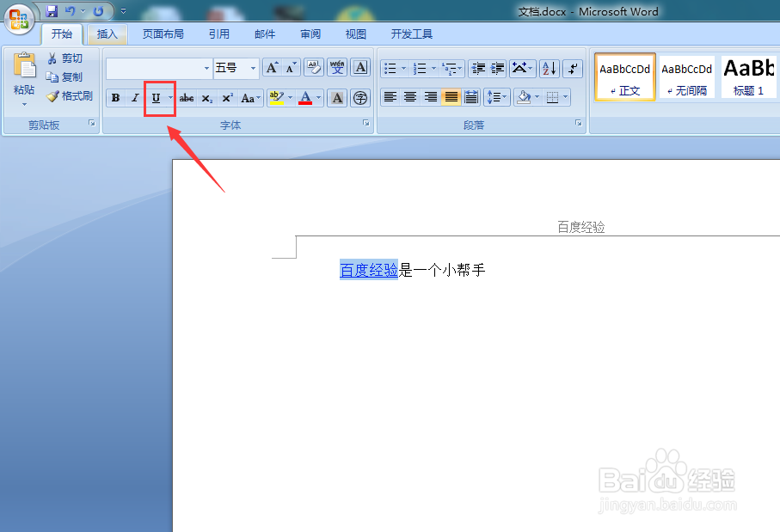Viewport: 780px width, 532px height.
Task: Click the Office button logo
Action: click(x=19, y=20)
